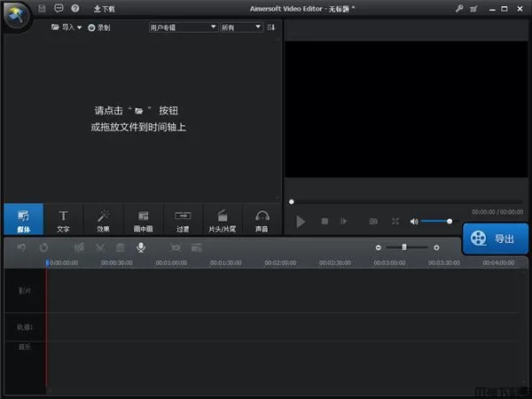Mute the preview volume speaker

[412, 221]
